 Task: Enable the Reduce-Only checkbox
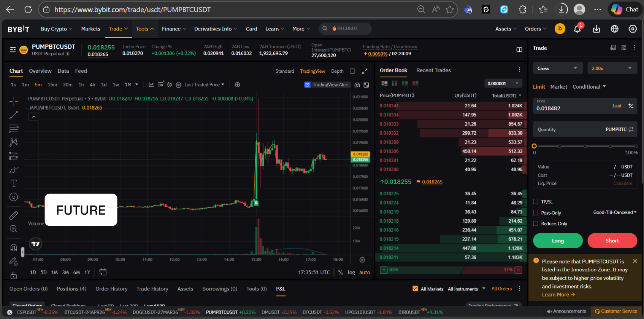(x=536, y=223)
